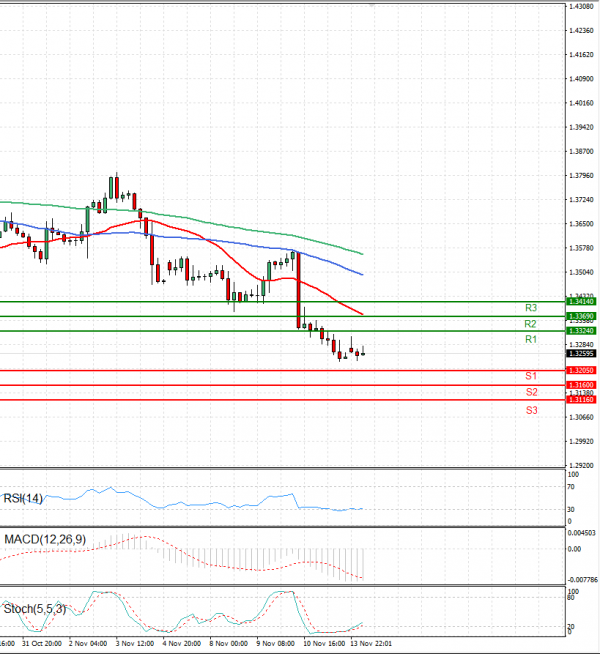Click the 1.36500 price axis value

581,224
